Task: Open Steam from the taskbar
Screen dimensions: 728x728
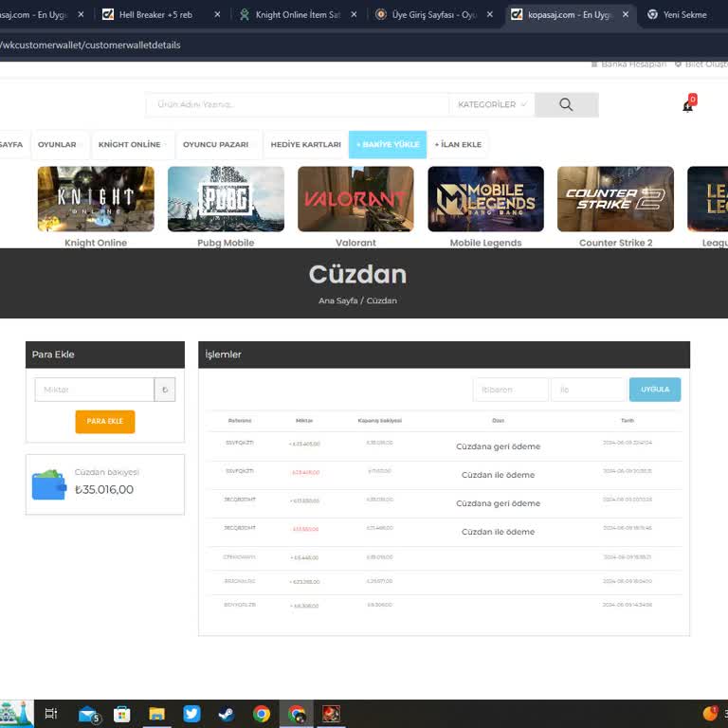Action: click(x=227, y=714)
